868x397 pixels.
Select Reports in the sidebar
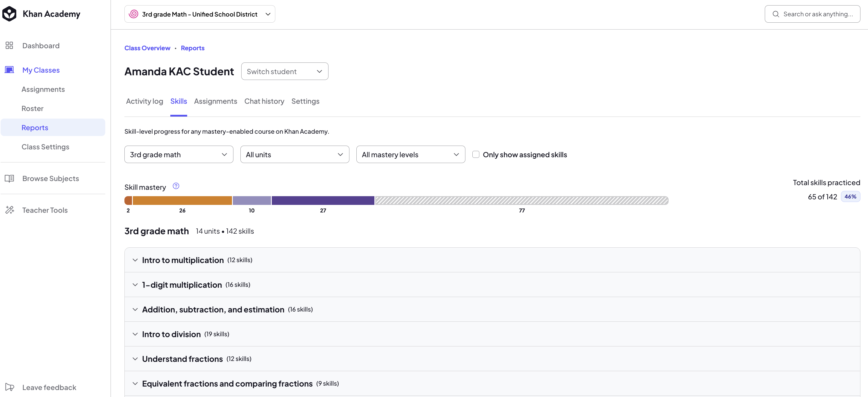tap(53, 127)
